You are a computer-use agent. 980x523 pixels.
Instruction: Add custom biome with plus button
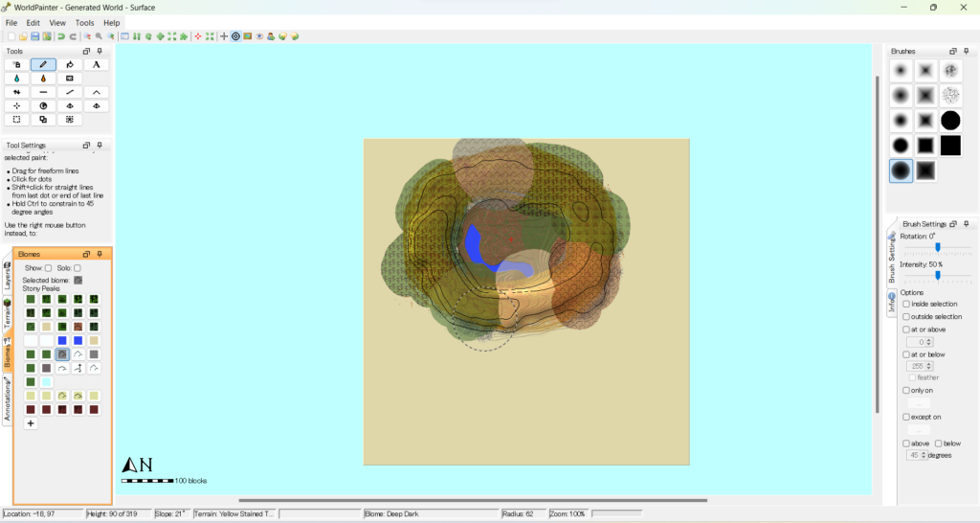tap(31, 423)
